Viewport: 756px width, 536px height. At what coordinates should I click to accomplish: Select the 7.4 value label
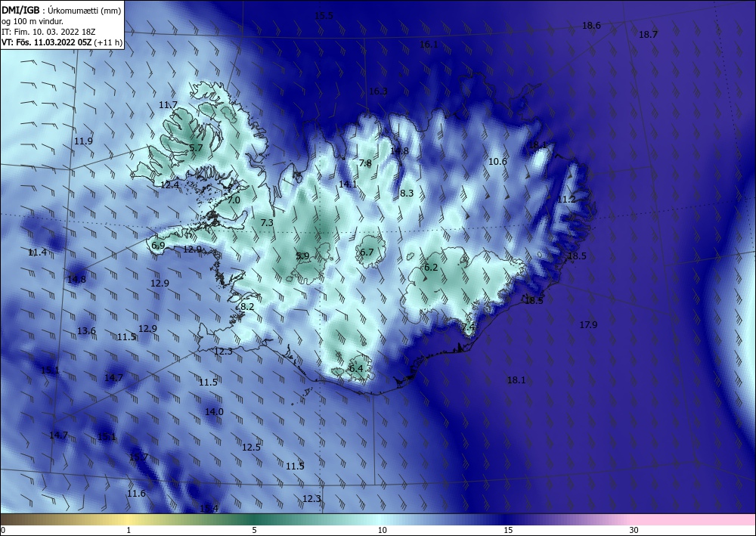click(469, 327)
